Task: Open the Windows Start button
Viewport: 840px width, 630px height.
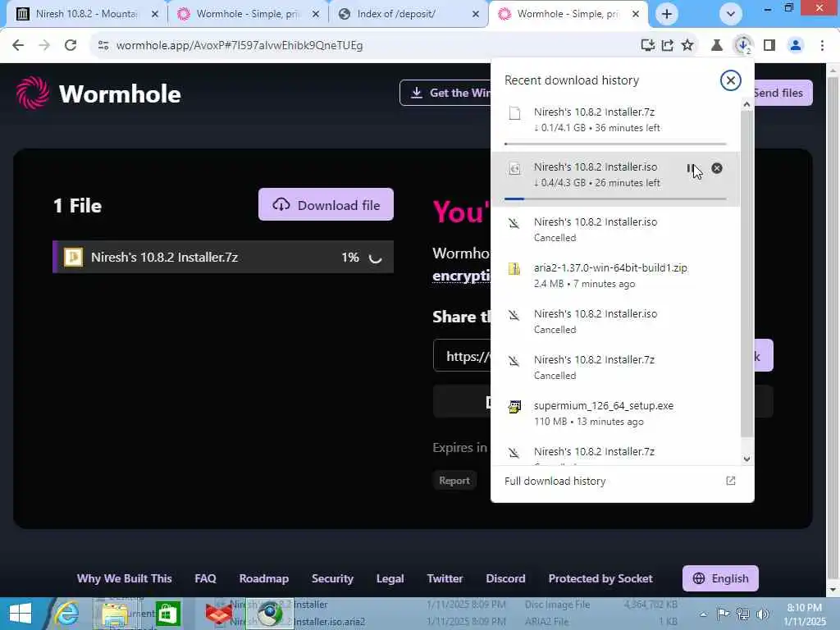Action: click(21, 614)
